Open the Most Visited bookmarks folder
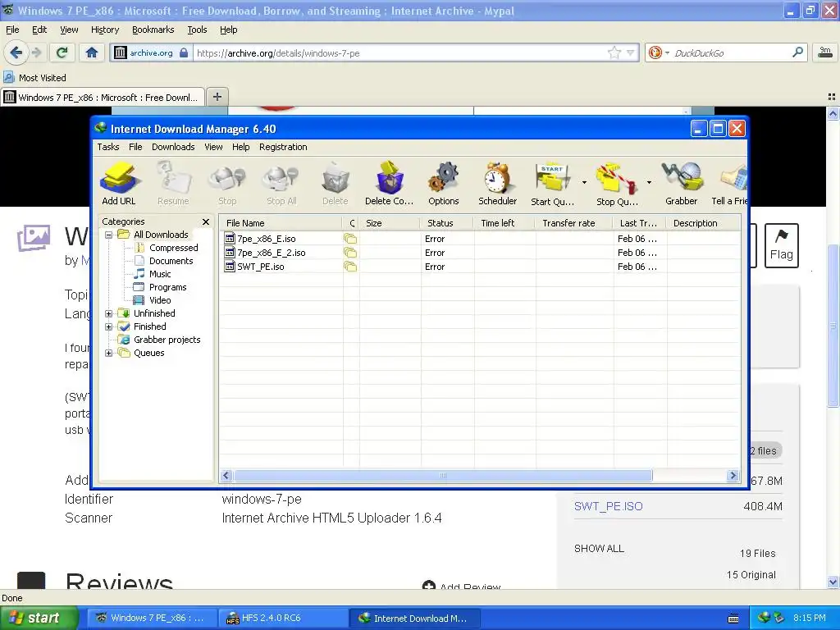The height and width of the screenshot is (630, 840). click(x=34, y=78)
